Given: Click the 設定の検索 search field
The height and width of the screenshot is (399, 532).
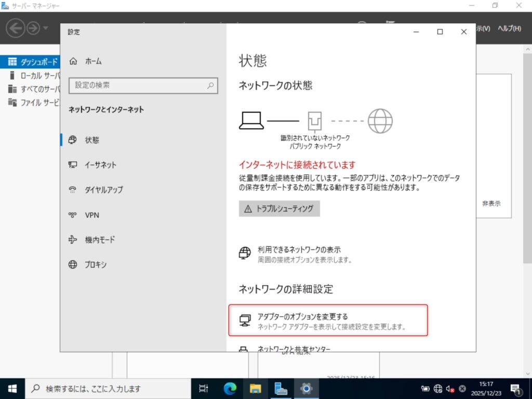Looking at the screenshot, I should click(143, 86).
